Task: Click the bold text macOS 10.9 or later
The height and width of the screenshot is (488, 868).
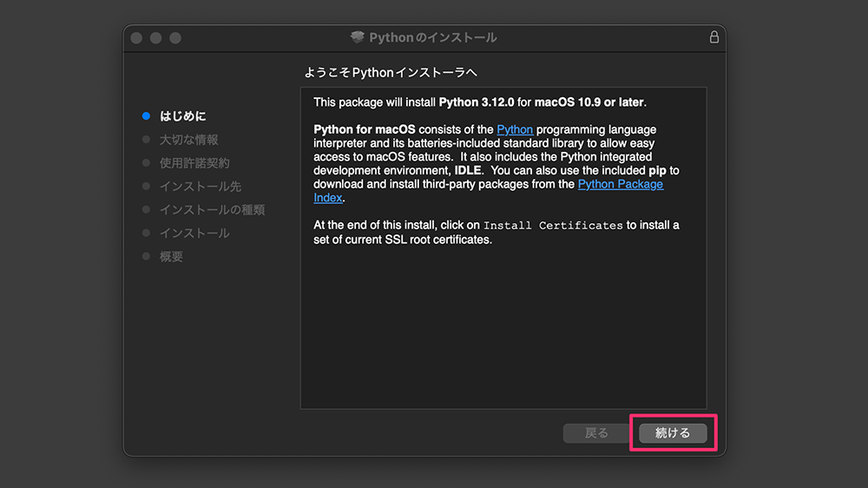Action: [589, 102]
